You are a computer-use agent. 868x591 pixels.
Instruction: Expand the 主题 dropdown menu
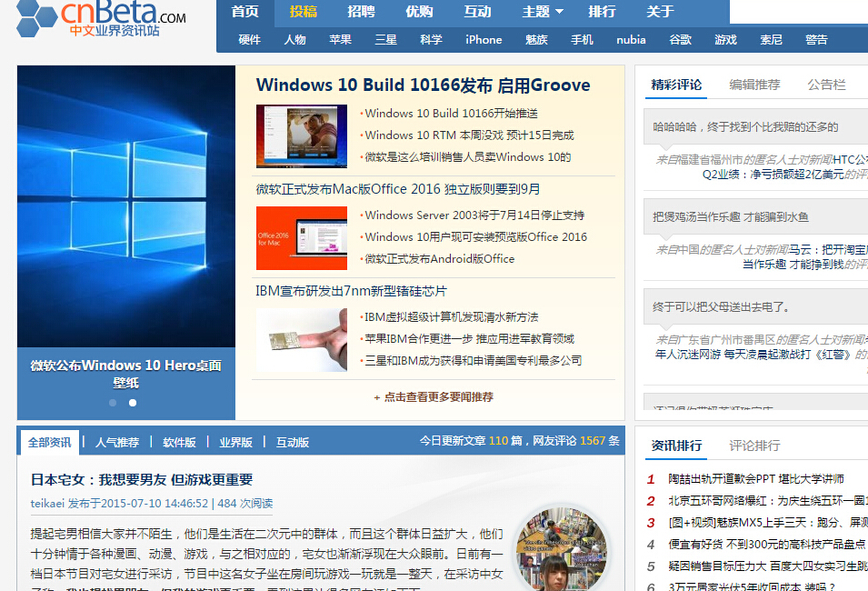[543, 12]
